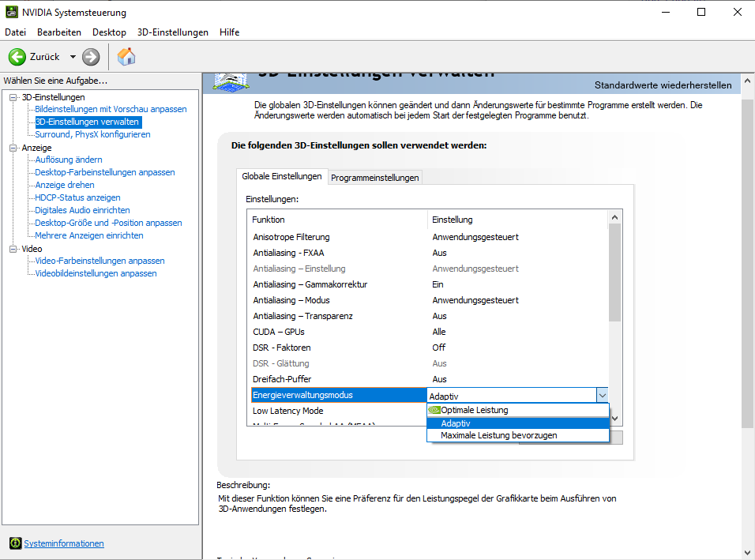Click the Energieverwaltungsmodus dropdown arrow
This screenshot has height=560, width=755.
point(603,396)
